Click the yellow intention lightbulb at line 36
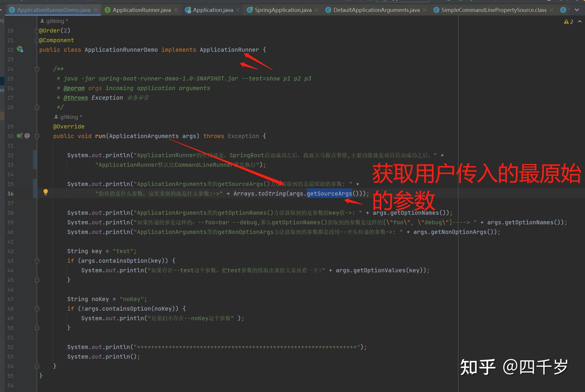Viewport: 585px width, 392px height. click(x=46, y=192)
